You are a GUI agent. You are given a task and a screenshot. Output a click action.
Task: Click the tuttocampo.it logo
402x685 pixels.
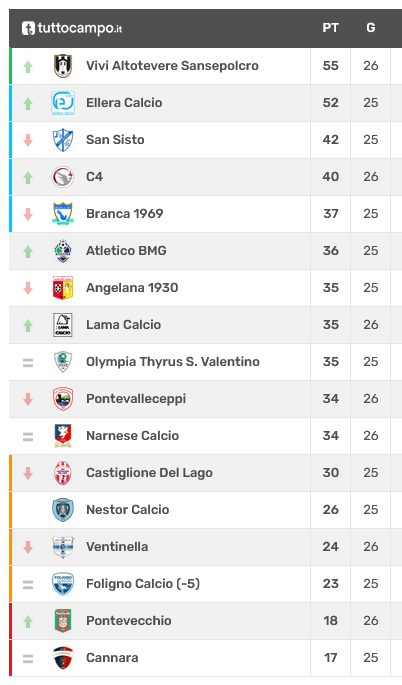pyautogui.click(x=72, y=28)
